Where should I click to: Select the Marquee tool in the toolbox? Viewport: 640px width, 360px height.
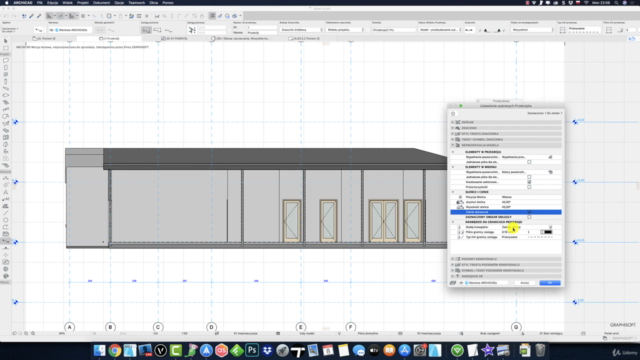tap(6, 48)
